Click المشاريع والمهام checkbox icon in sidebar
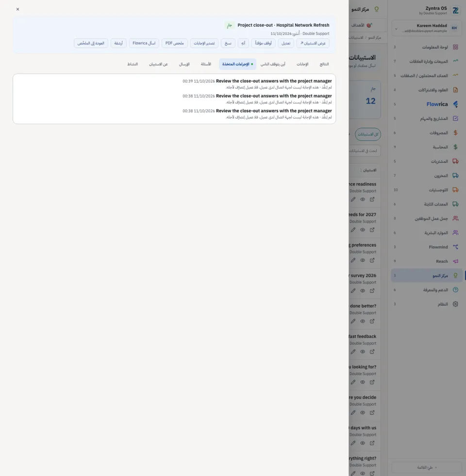Image resolution: width=466 pixels, height=476 pixels. (455, 119)
